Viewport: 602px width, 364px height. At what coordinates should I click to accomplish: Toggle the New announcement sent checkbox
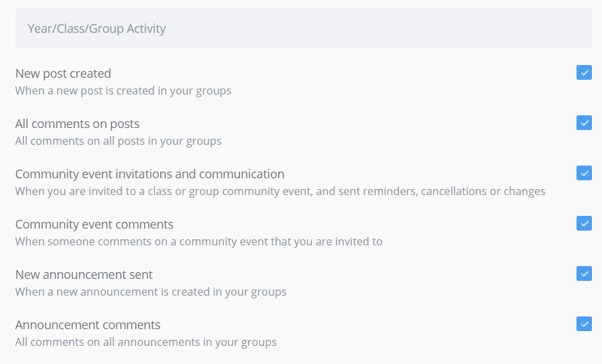coord(584,274)
